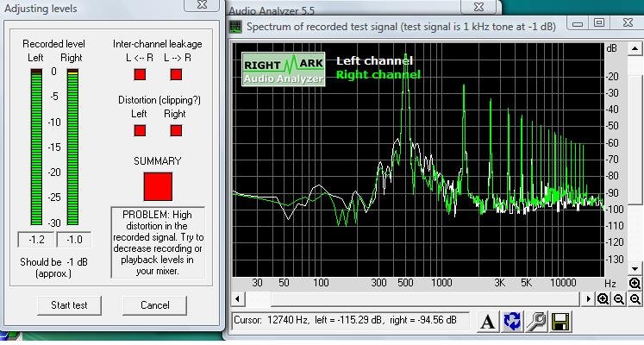Zoom in vertically next to the Hz label
The image size is (644, 345).
[x=635, y=283]
